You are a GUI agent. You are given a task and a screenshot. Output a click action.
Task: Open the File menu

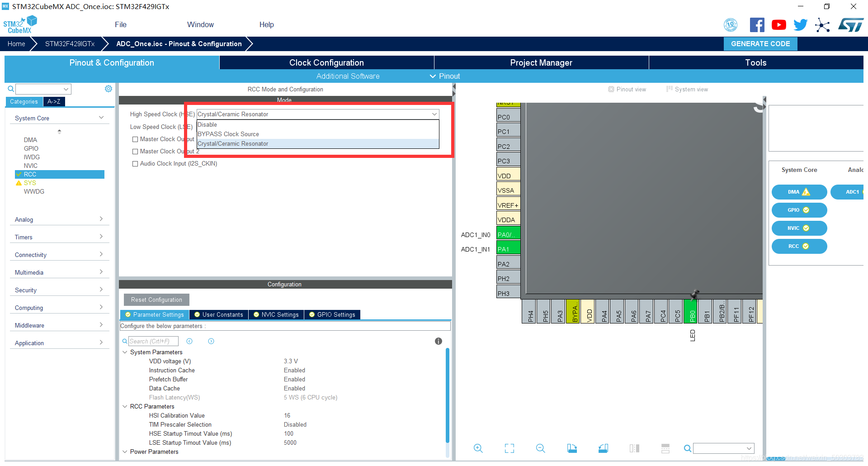click(x=121, y=24)
